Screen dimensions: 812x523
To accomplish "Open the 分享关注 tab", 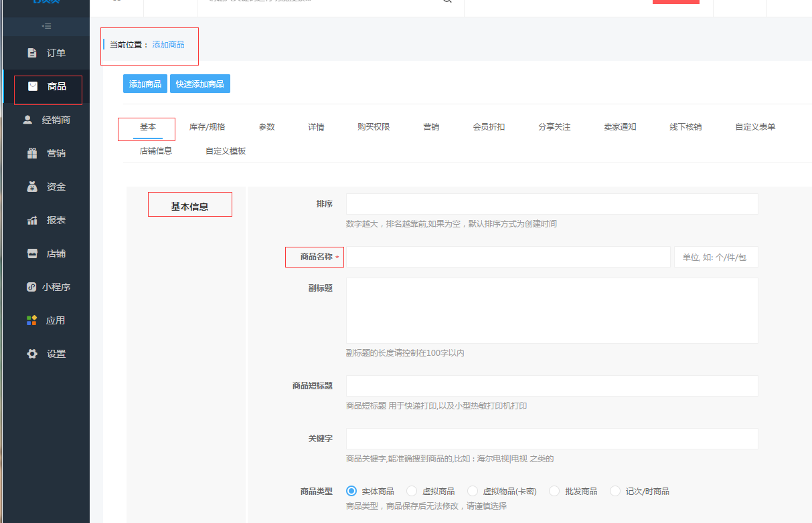I will (555, 127).
